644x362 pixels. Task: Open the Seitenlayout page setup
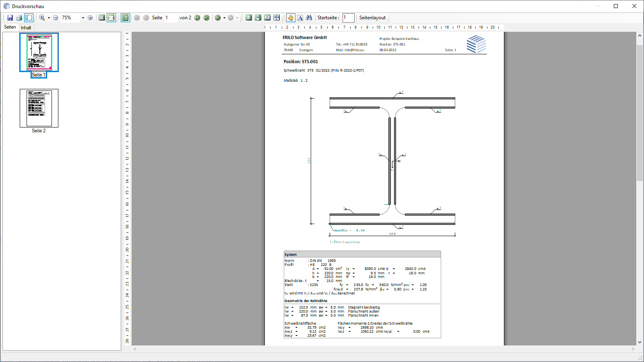click(x=372, y=18)
